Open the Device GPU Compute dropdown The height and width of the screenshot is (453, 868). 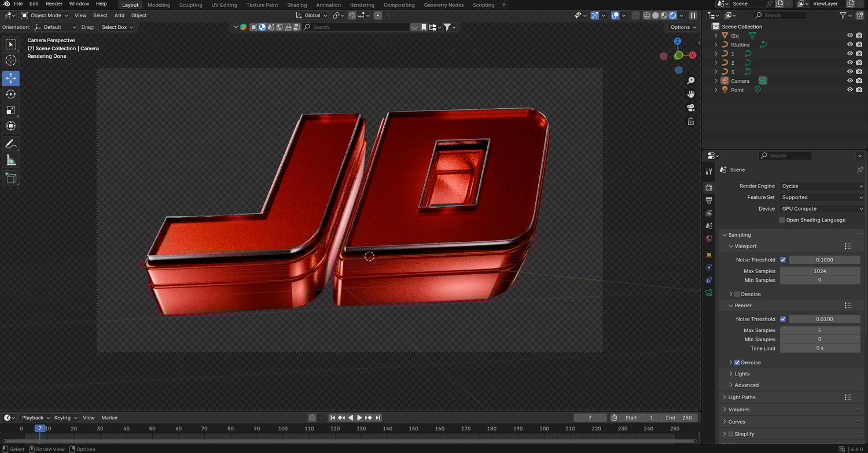pos(822,209)
